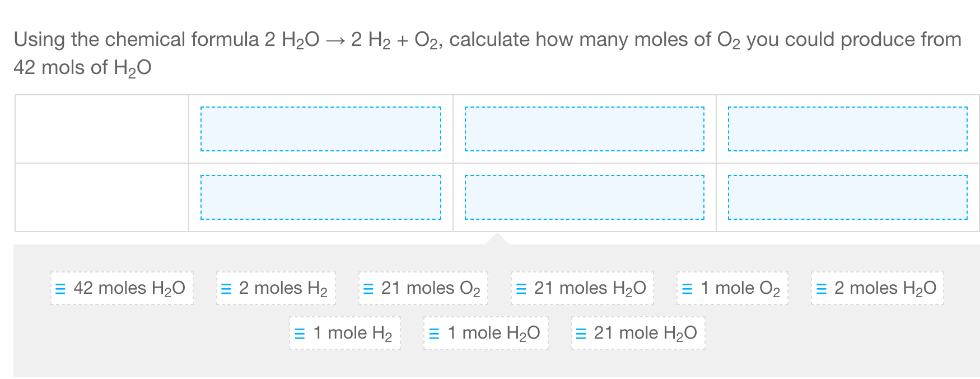Click the bottom-right dashed drop zone
The width and height of the screenshot is (980, 379).
pos(847,198)
